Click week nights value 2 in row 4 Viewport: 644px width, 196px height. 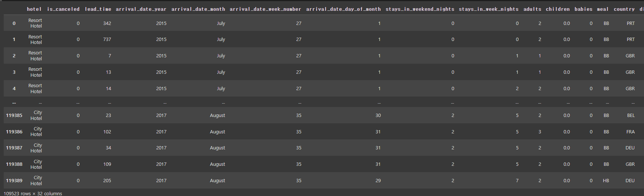(517, 88)
